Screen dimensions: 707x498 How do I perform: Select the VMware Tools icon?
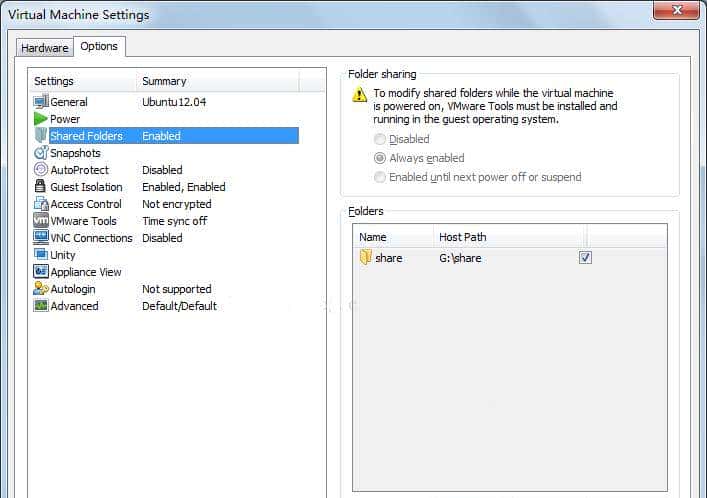[x=41, y=221]
